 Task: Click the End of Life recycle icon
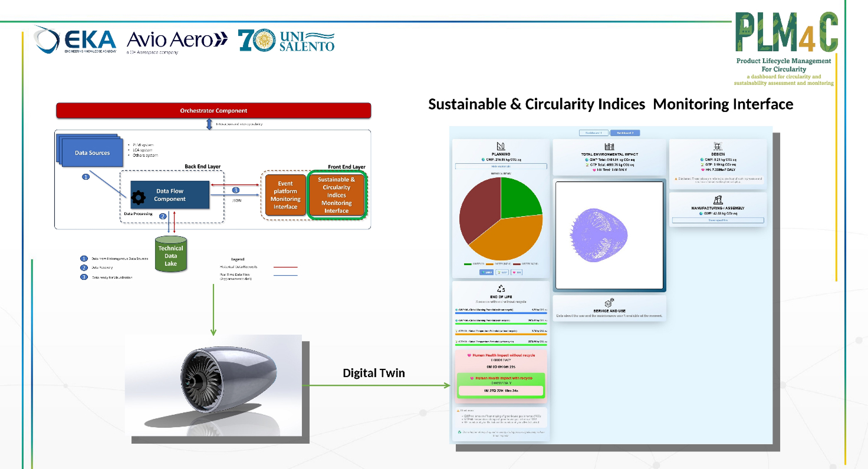point(501,289)
